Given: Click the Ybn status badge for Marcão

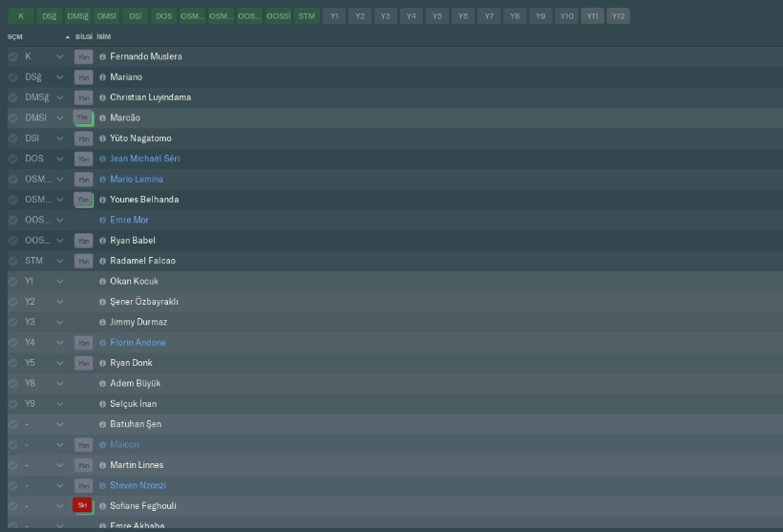Looking at the screenshot, I should coord(83,117).
